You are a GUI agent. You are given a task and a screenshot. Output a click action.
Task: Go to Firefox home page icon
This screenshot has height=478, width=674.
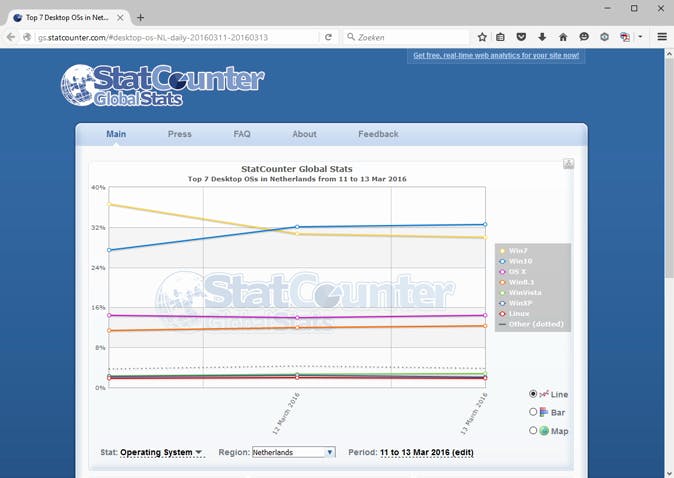point(563,37)
